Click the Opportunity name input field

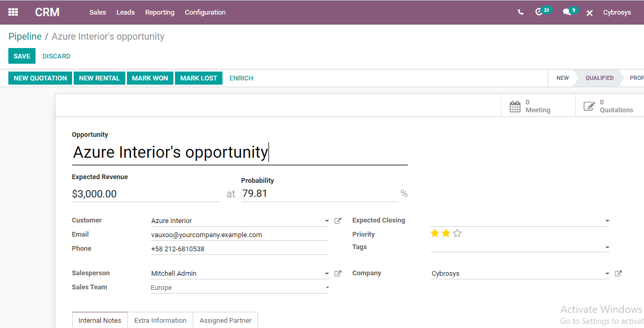240,153
